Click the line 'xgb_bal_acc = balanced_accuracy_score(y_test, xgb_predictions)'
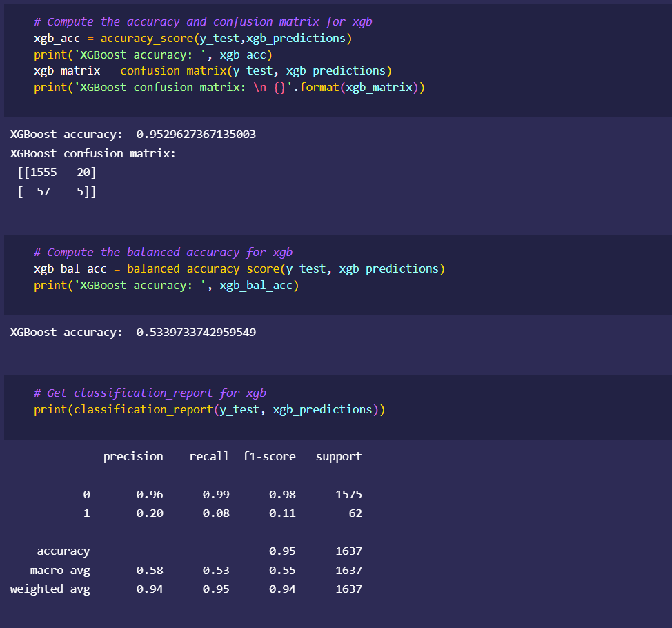The image size is (672, 628). pos(239,268)
